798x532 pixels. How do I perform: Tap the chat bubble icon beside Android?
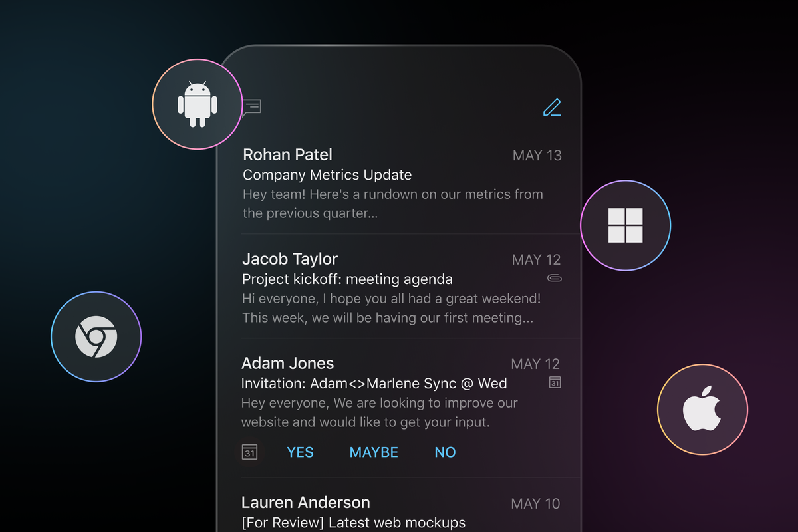tap(252, 106)
